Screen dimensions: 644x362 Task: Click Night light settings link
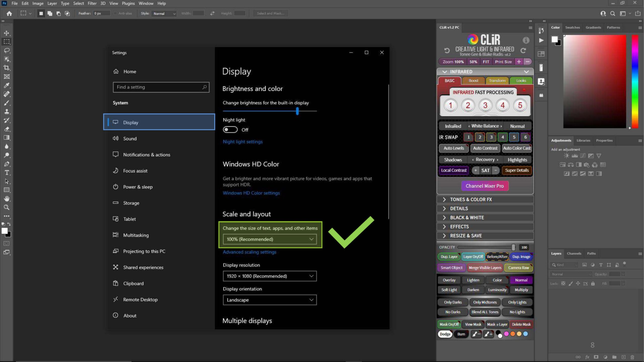243,142
